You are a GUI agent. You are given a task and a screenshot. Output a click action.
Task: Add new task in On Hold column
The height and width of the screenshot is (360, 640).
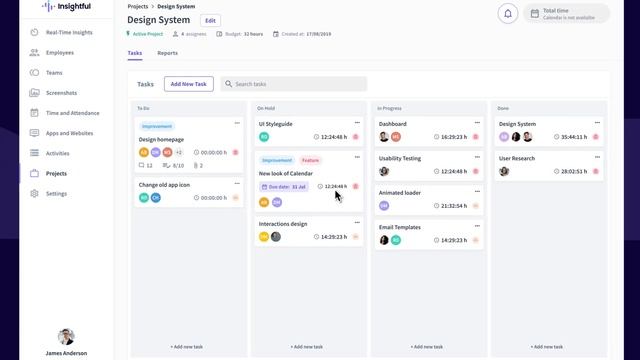(x=307, y=347)
